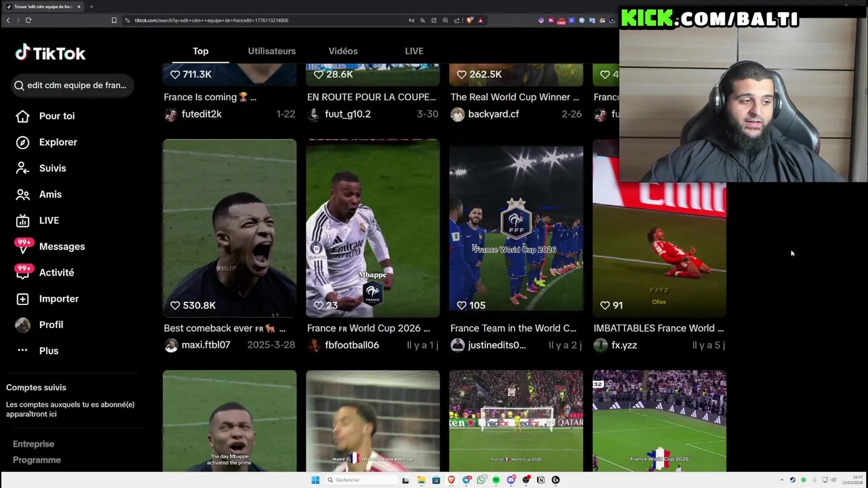Click the Brave shield icon in address bar
Viewport: 868px width, 488px height.
pyautogui.click(x=469, y=20)
